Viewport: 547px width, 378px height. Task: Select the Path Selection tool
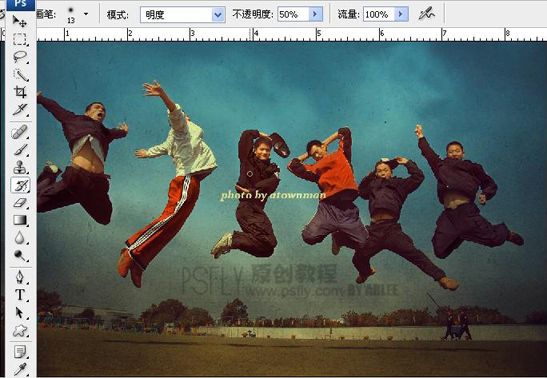point(20,313)
